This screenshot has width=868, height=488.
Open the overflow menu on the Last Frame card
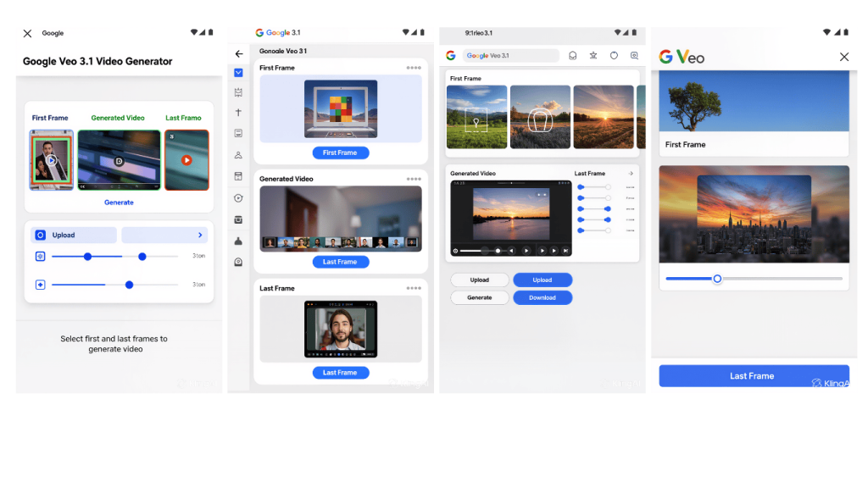(415, 287)
